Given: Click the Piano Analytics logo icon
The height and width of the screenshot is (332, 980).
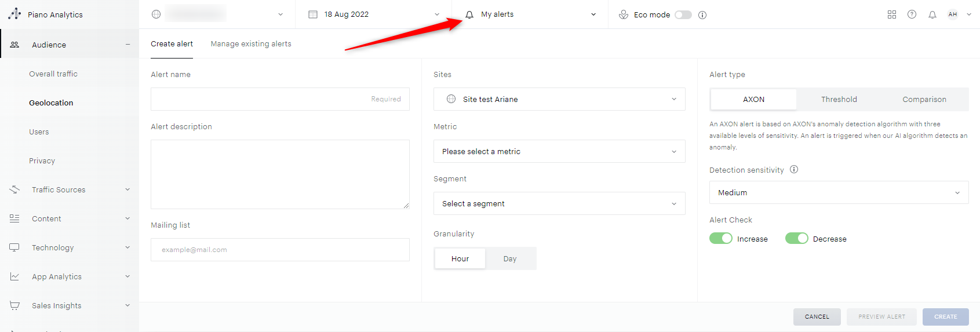Looking at the screenshot, I should click(14, 14).
